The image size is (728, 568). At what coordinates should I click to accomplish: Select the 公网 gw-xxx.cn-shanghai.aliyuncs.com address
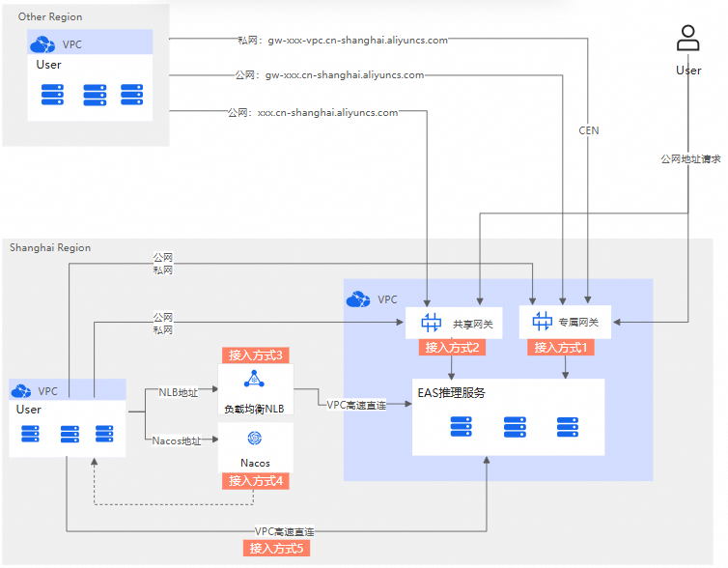(x=329, y=74)
